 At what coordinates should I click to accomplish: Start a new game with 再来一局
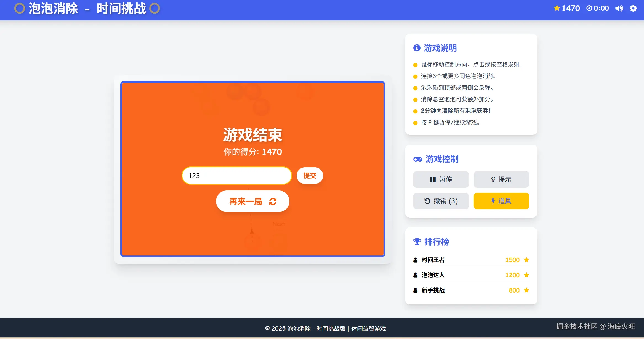[252, 201]
